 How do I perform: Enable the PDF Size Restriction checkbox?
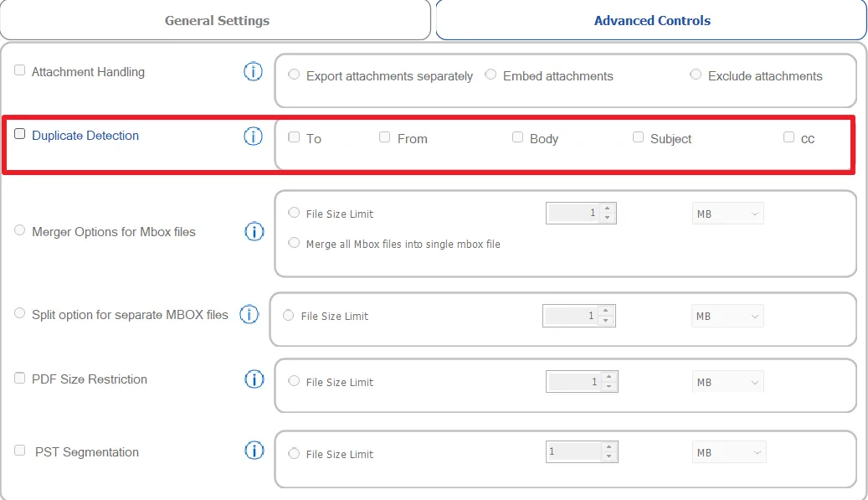coord(19,379)
